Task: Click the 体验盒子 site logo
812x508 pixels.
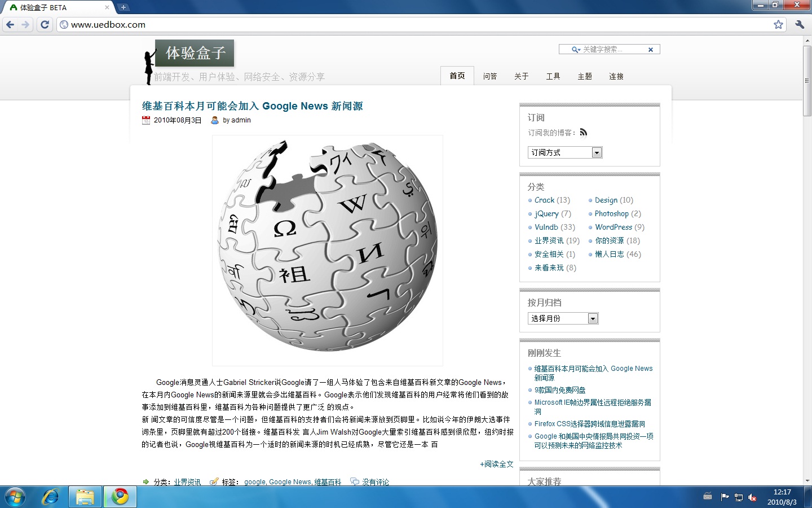Action: (x=195, y=53)
